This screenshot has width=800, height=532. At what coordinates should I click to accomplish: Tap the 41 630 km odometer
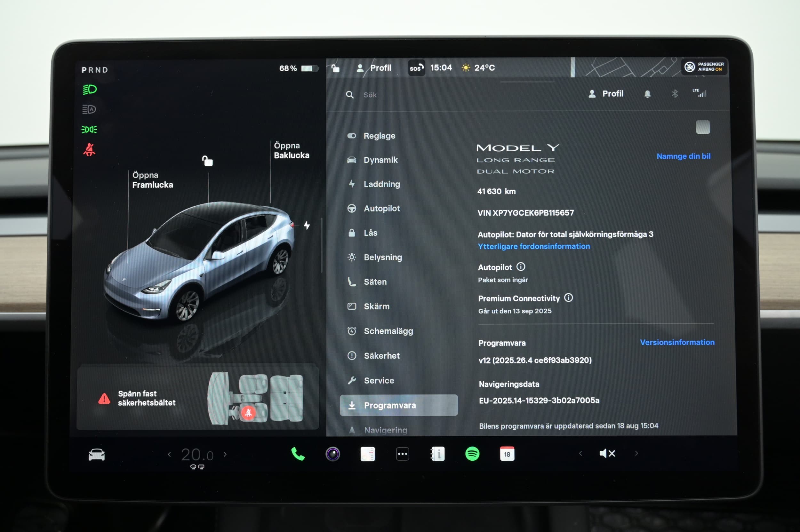(x=496, y=191)
